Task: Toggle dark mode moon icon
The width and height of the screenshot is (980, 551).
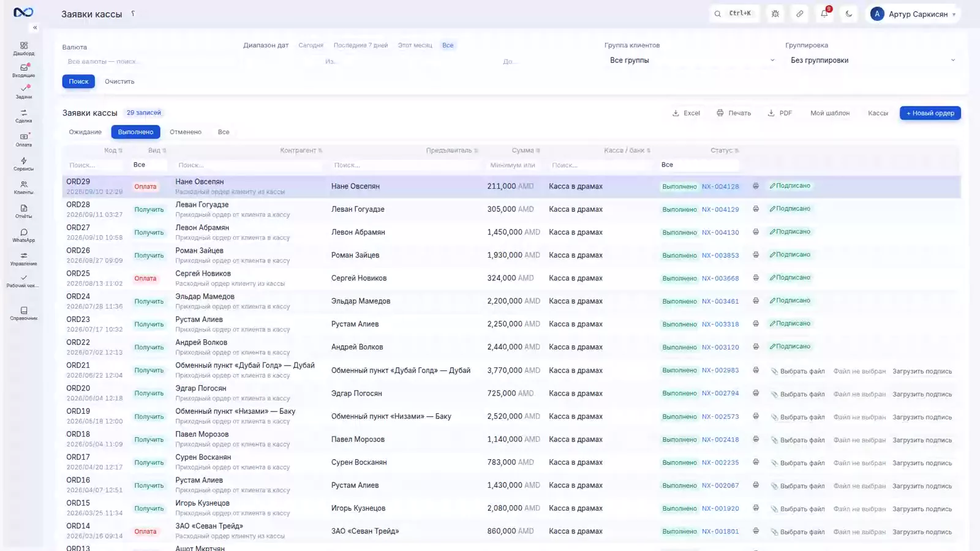Action: [849, 13]
